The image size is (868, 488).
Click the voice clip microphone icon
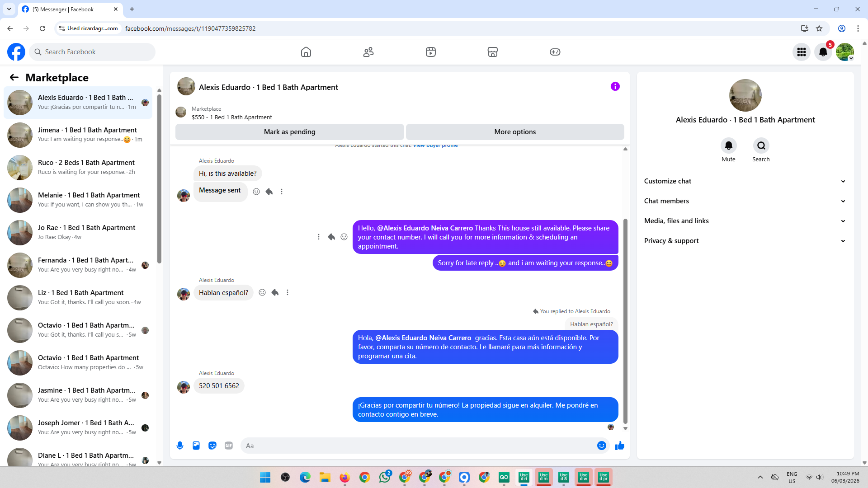click(x=180, y=446)
